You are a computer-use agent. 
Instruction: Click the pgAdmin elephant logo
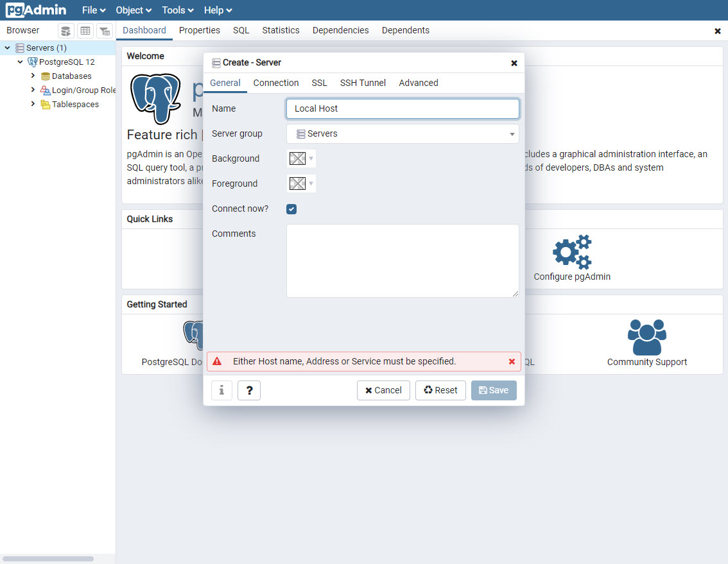coord(156,101)
